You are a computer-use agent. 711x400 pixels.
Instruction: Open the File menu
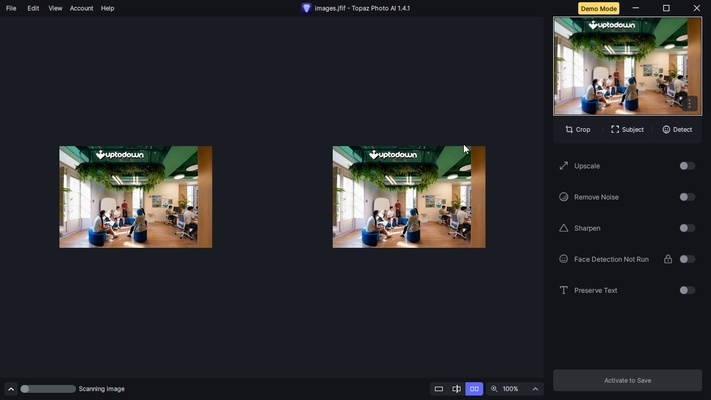(x=11, y=8)
